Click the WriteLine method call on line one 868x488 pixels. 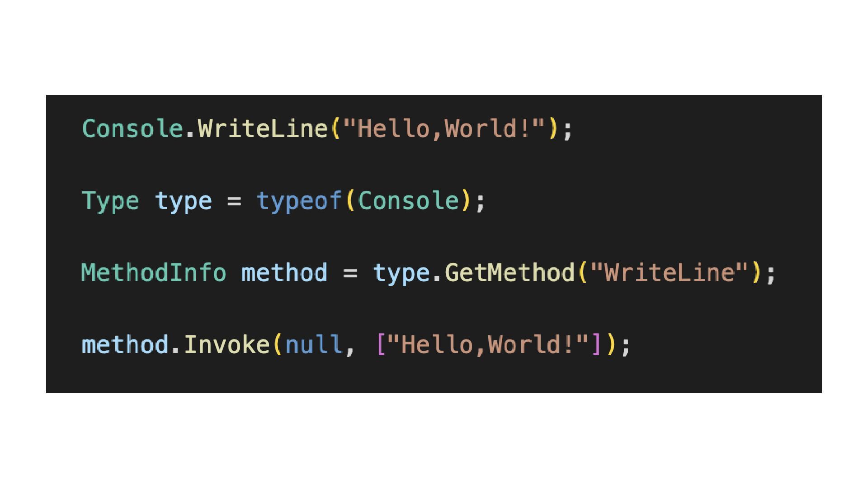pyautogui.click(x=263, y=128)
